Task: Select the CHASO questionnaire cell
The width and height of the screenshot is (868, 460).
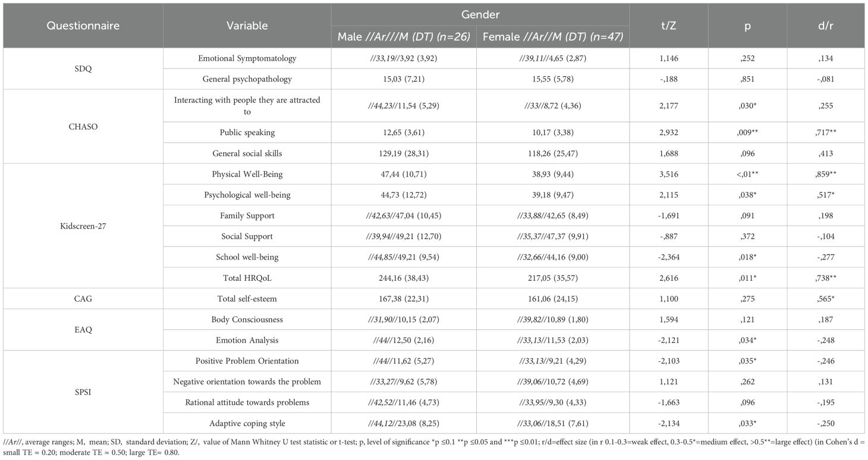Action: point(83,126)
